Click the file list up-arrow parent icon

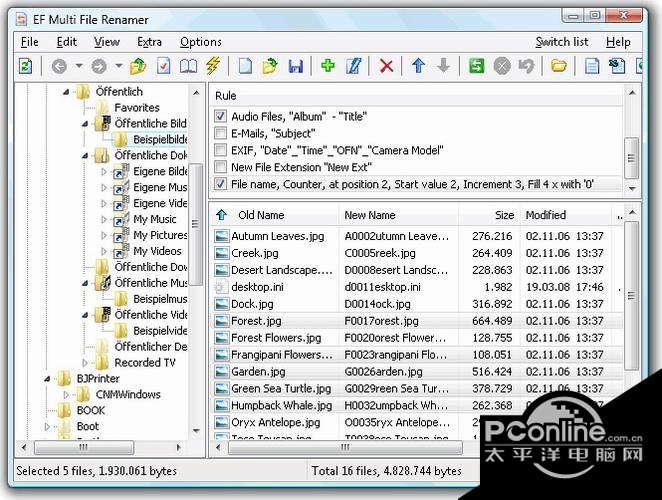tap(222, 215)
